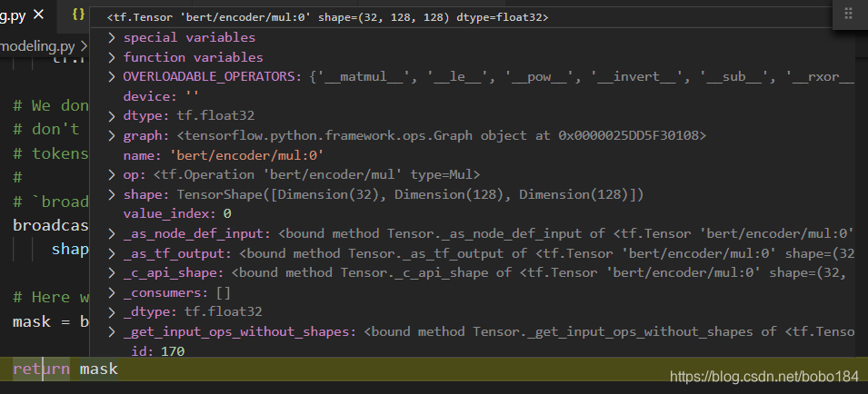This screenshot has height=394, width=868.
Task: Click the 'return' keyword in highlighted line
Action: 41,369
